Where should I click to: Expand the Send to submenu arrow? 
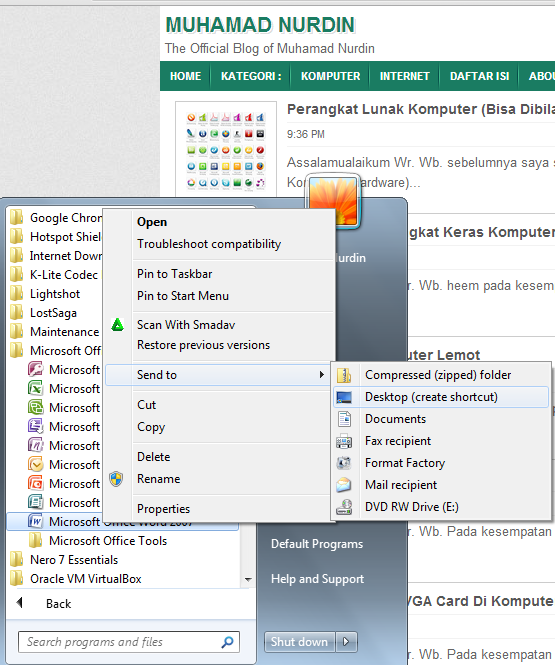point(322,374)
